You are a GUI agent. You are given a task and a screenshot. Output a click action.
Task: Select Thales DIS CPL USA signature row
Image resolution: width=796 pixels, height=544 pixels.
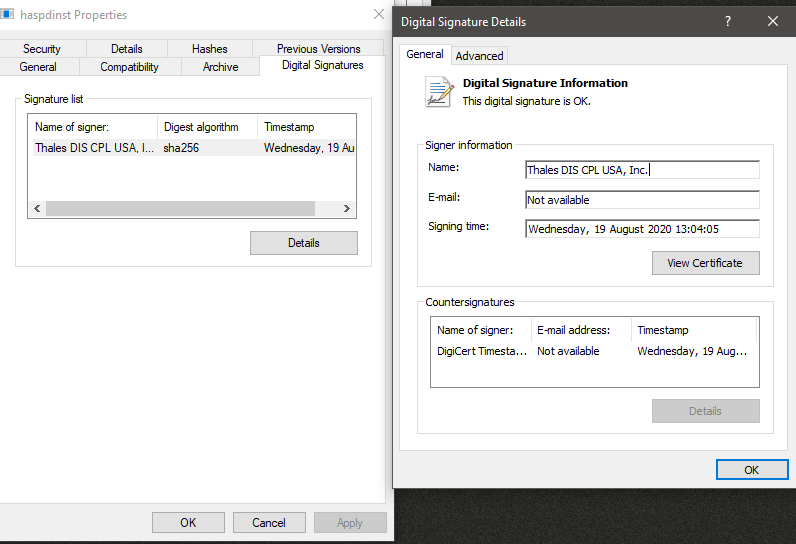tap(194, 148)
